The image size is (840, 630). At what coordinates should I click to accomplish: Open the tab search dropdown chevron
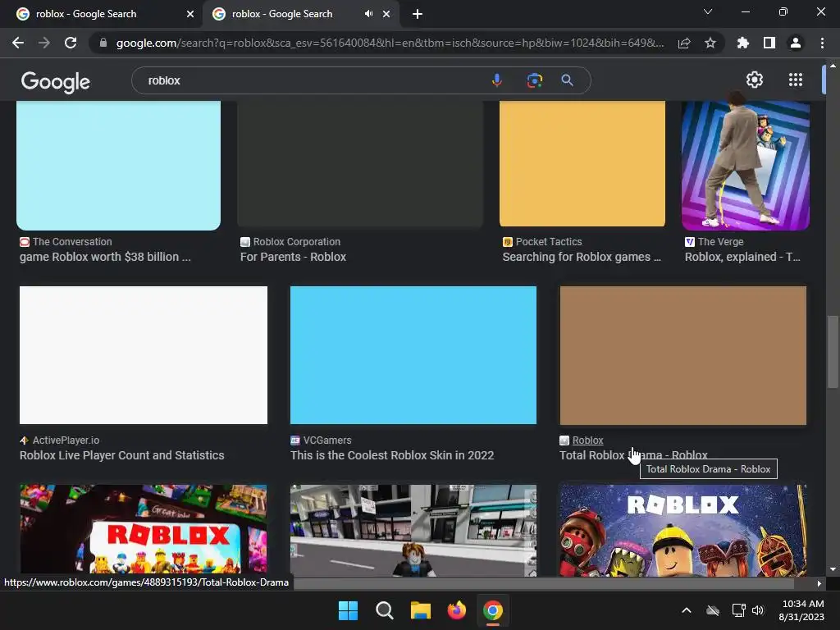[708, 11]
